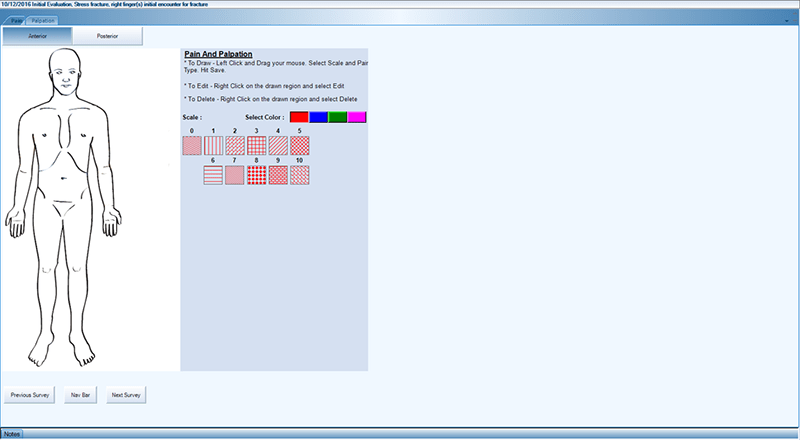This screenshot has width=800, height=440.
Task: Select pain scale pattern 3
Action: click(256, 145)
